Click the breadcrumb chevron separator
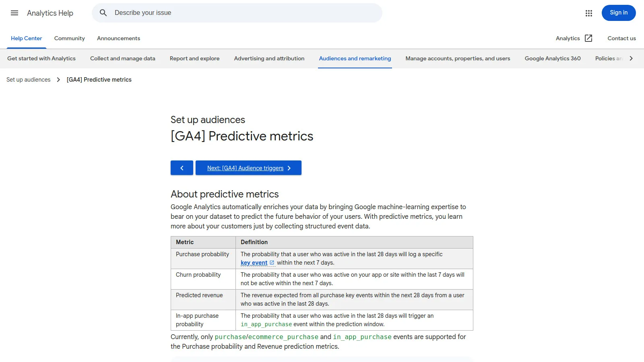The width and height of the screenshot is (644, 362). (x=58, y=80)
